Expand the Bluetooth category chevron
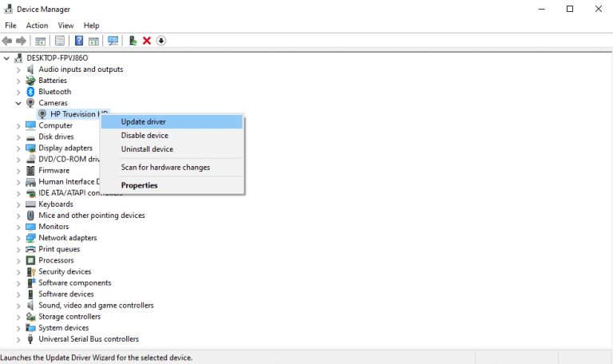This screenshot has width=613, height=364. point(18,92)
